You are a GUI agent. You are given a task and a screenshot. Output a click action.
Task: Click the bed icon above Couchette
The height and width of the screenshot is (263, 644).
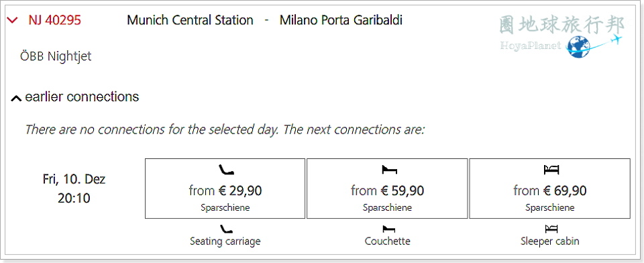[x=387, y=229]
